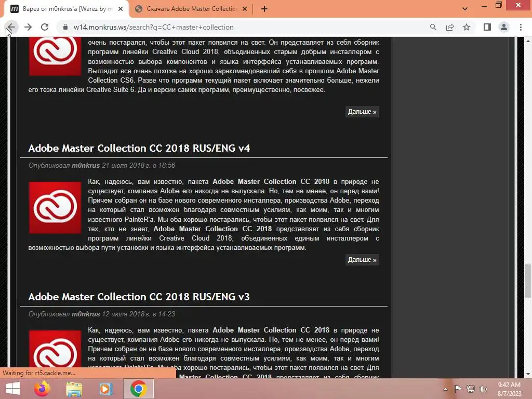Image resolution: width=532 pixels, height=399 pixels.
Task: Open the Chrome profile menu
Action: tap(504, 27)
